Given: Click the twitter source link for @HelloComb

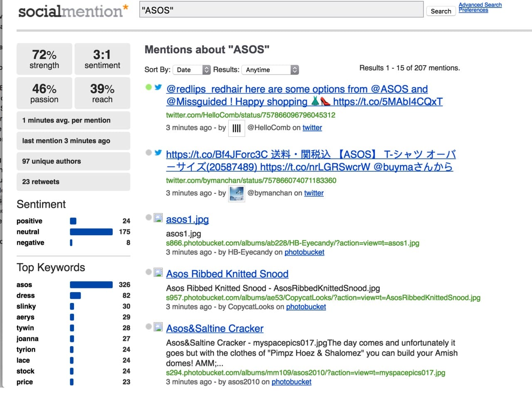Looking at the screenshot, I should (x=312, y=128).
